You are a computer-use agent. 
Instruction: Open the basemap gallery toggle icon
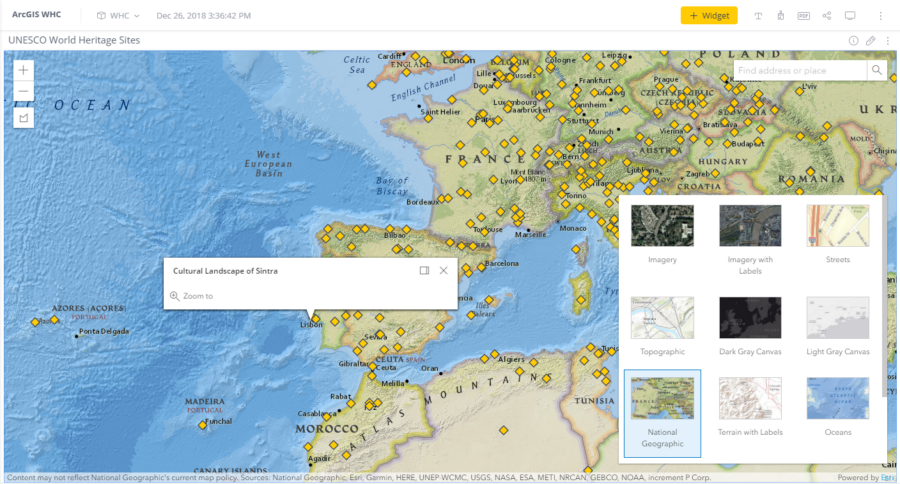click(x=24, y=118)
